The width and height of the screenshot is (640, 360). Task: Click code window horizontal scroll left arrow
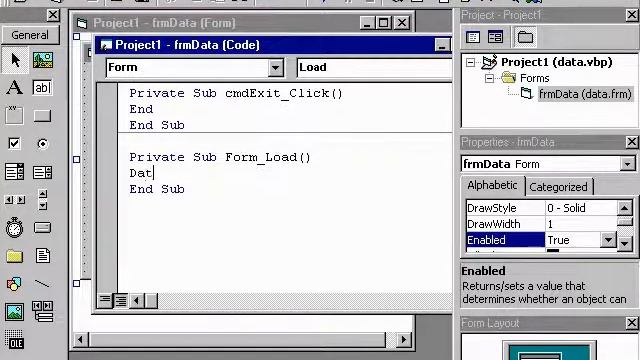pos(136,301)
